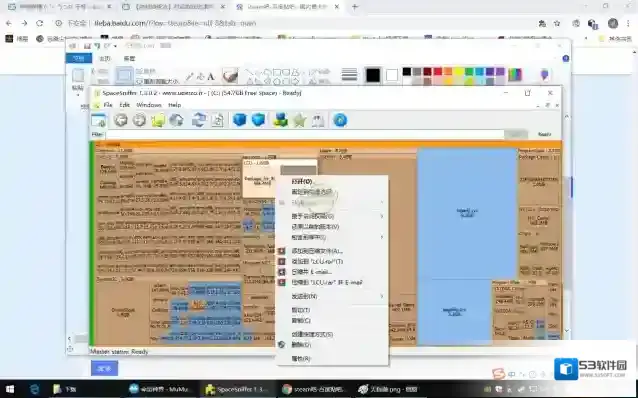Open the Windows Start menu

click(x=10, y=389)
